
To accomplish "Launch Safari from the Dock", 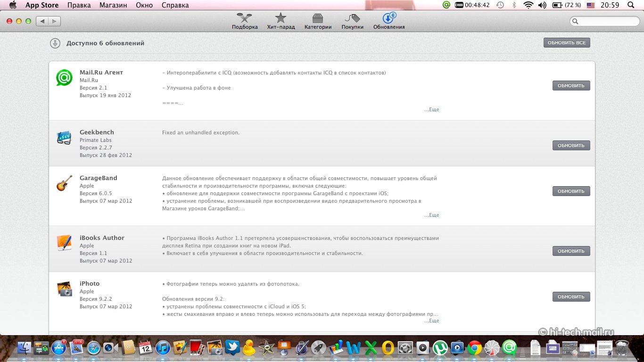I will click(x=94, y=348).
